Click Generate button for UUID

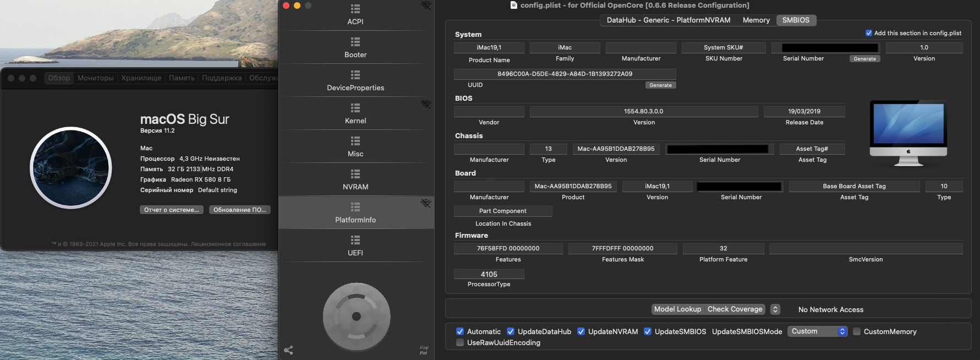(x=660, y=85)
